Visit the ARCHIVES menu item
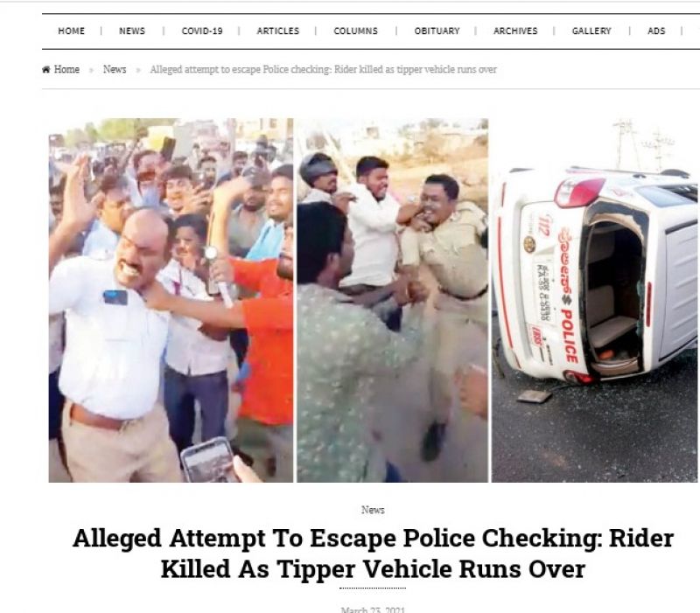Image resolution: width=700 pixels, height=613 pixels. [515, 31]
